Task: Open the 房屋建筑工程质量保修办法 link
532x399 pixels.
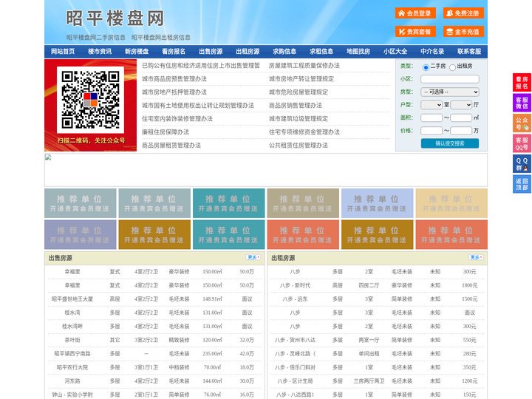Action: (304, 66)
